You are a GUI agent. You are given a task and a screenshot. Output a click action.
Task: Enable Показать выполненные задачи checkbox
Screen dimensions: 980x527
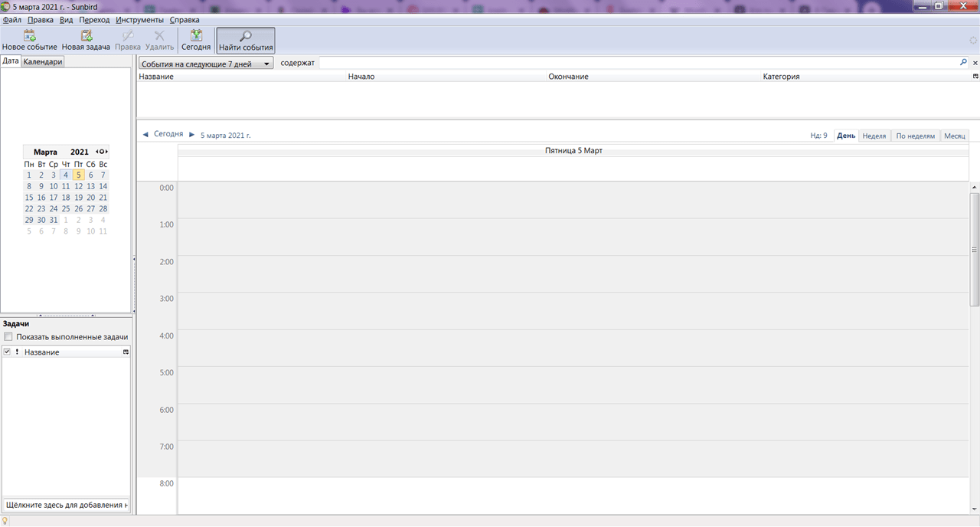click(8, 337)
